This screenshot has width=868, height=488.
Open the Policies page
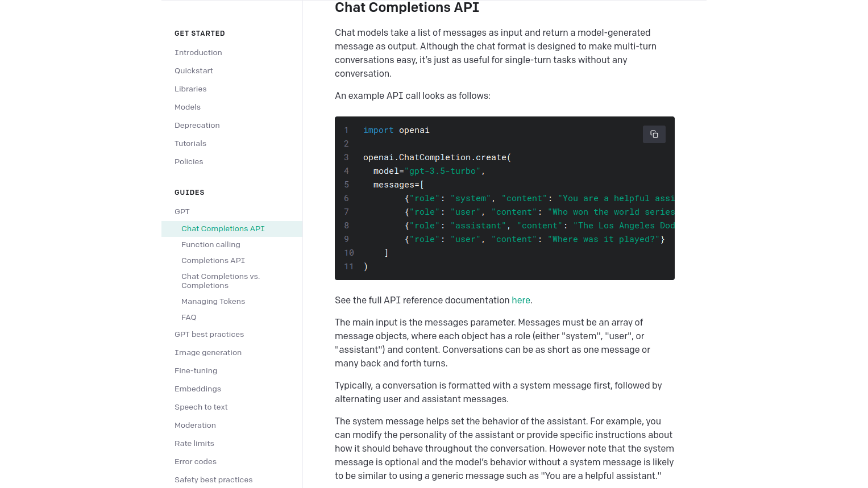coord(189,161)
